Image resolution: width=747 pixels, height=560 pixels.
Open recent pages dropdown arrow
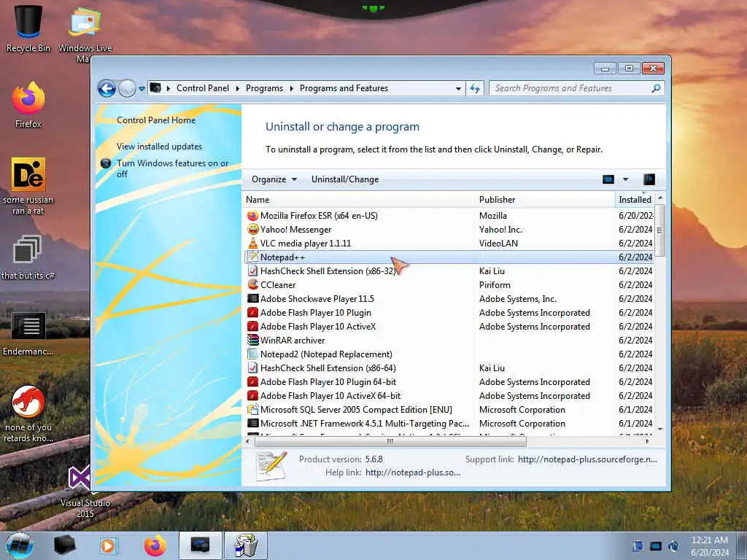tap(142, 88)
